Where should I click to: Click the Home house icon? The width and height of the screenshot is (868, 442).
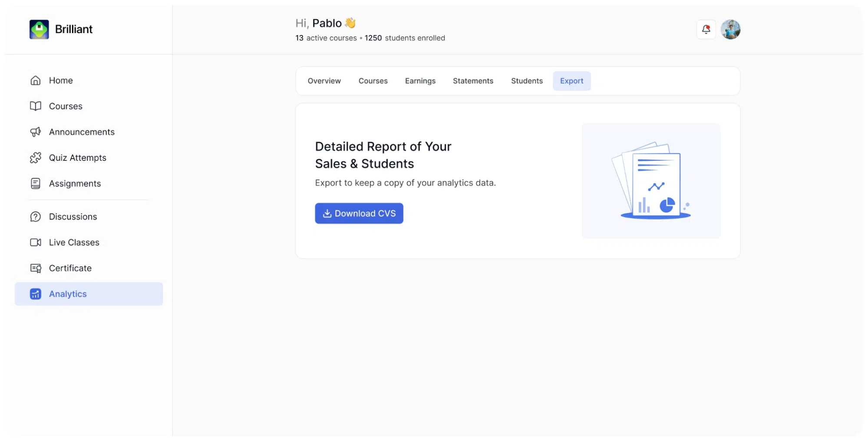pyautogui.click(x=36, y=80)
